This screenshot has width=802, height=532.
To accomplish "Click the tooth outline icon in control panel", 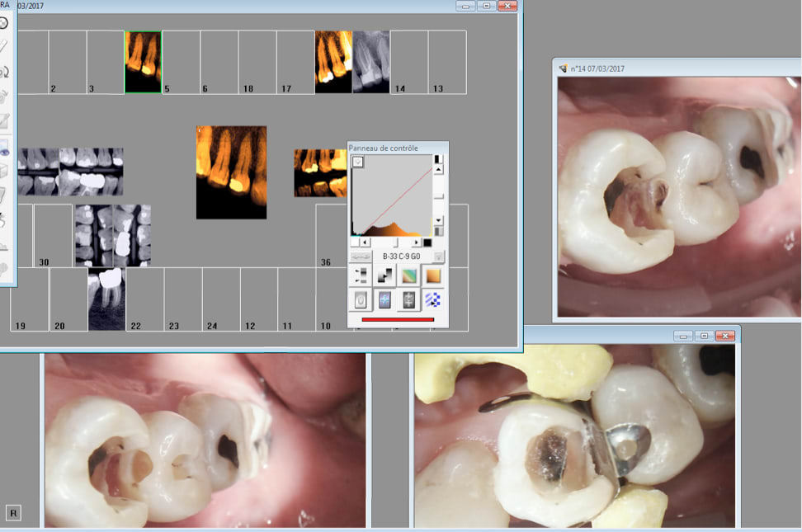I will click(x=361, y=300).
